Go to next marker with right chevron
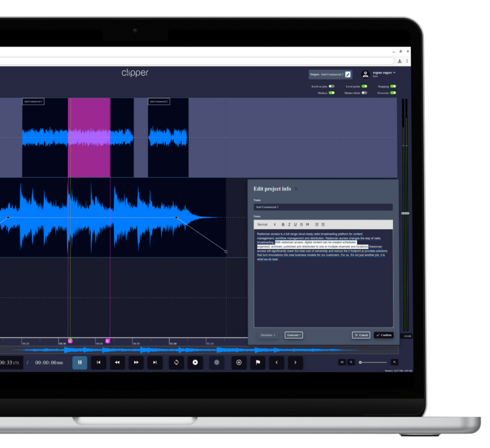490x448 pixels. coord(295,362)
